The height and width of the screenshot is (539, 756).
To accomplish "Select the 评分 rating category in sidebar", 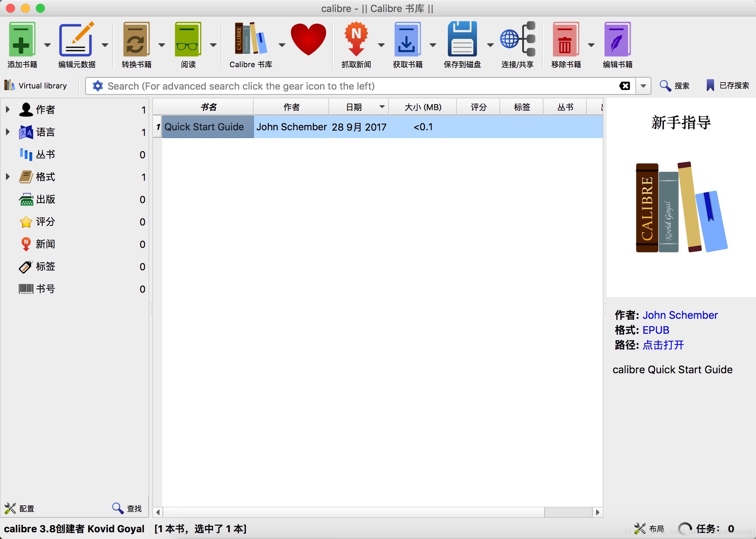I will point(75,221).
